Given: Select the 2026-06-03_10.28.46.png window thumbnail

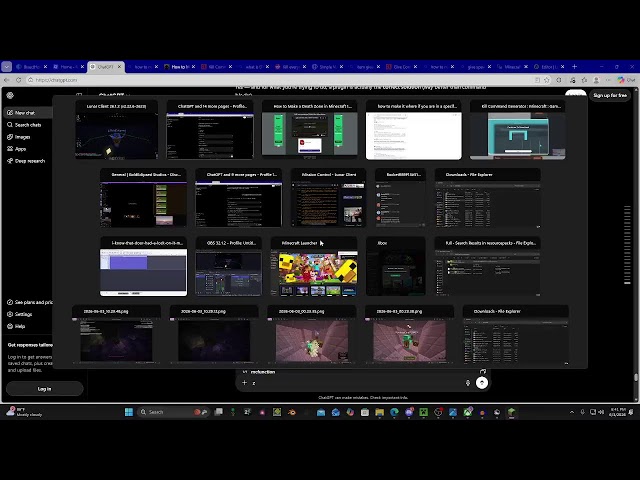Looking at the screenshot, I should pos(116,334).
